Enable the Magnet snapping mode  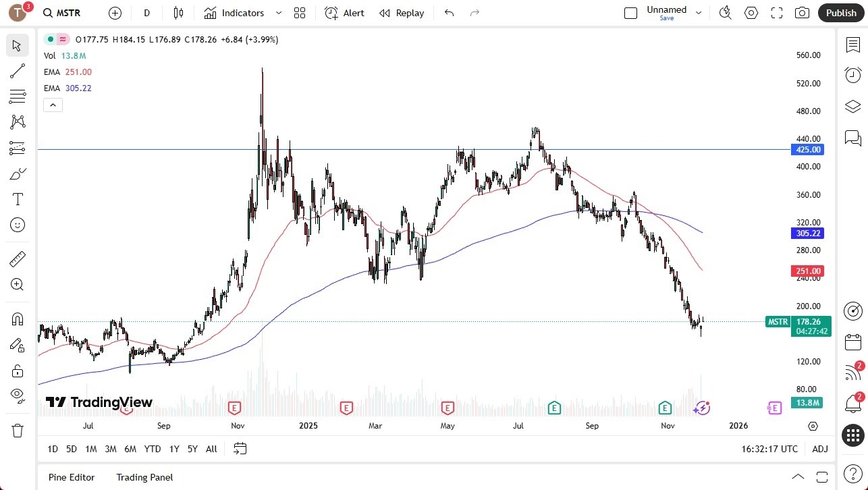18,319
